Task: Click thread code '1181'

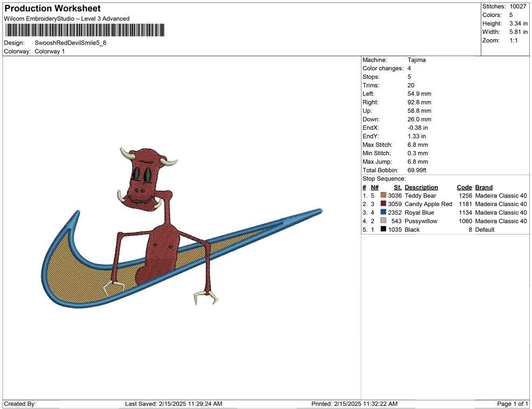Action: pyautogui.click(x=465, y=204)
